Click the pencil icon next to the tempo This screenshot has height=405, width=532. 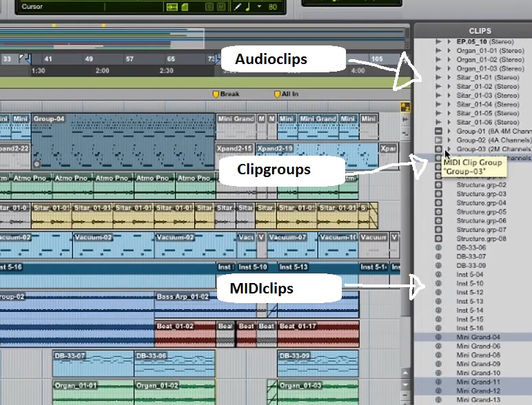(x=238, y=7)
